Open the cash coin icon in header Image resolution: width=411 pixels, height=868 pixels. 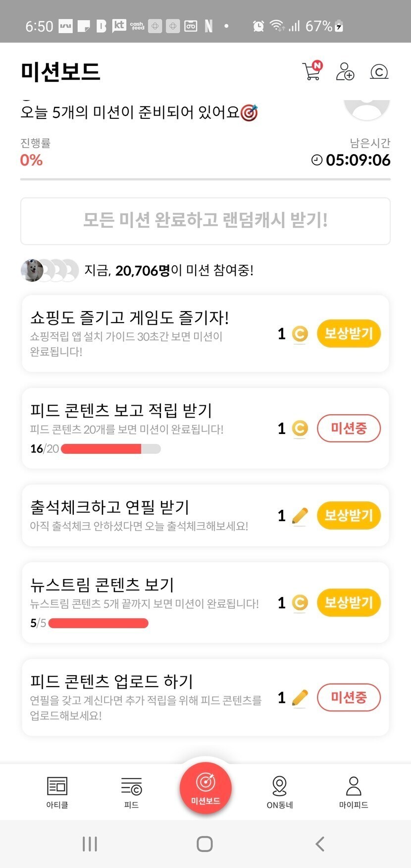379,72
